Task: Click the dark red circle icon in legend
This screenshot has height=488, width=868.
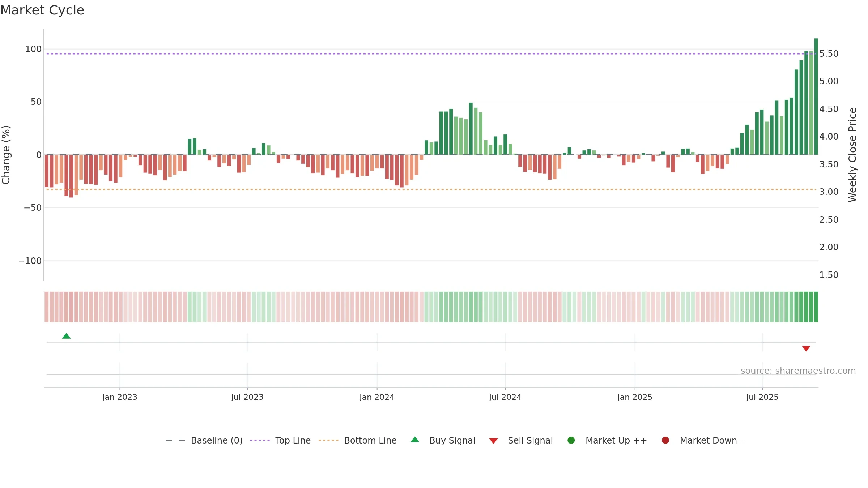Action: [665, 440]
